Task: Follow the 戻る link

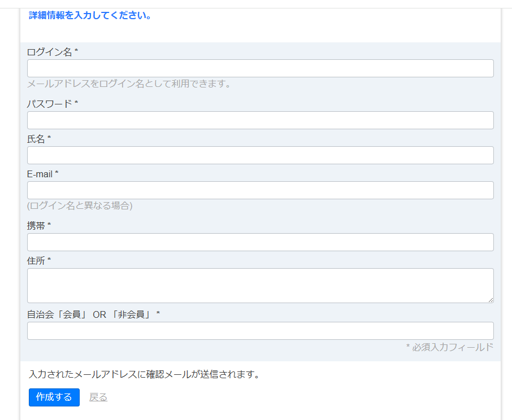Action: point(98,397)
